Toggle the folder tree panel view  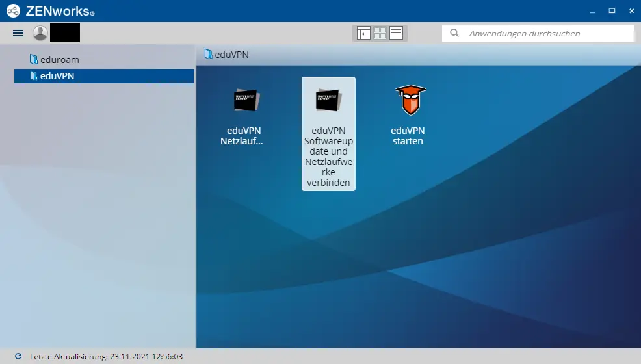coord(363,33)
